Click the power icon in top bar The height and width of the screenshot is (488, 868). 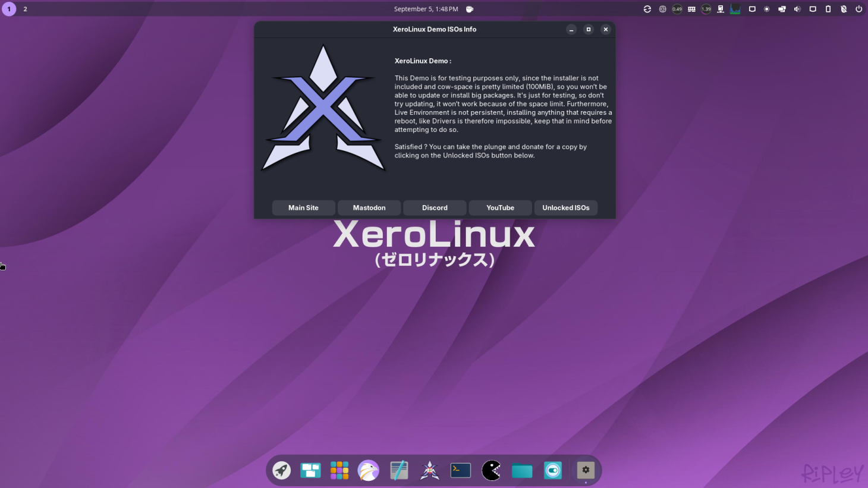(858, 9)
